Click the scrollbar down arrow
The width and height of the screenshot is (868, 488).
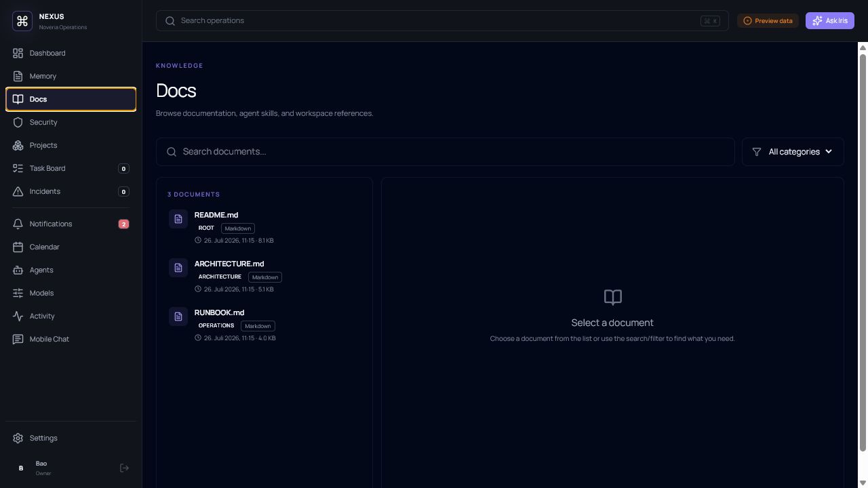pos(863,483)
